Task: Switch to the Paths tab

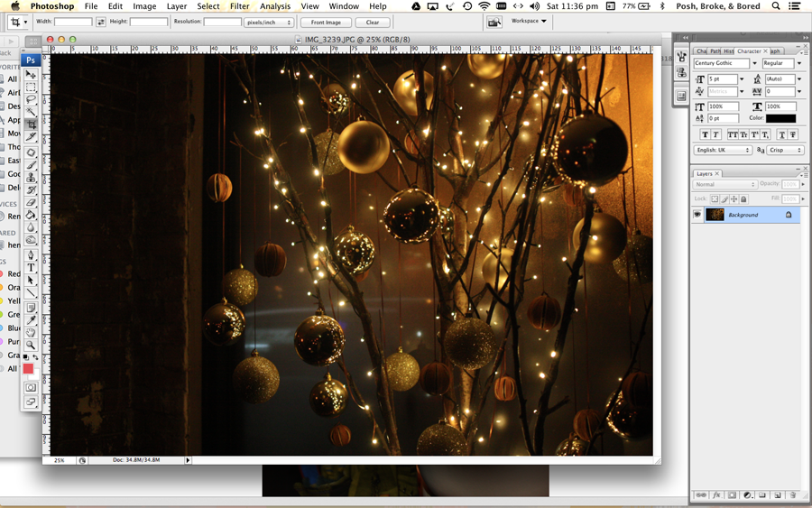Action: point(715,51)
